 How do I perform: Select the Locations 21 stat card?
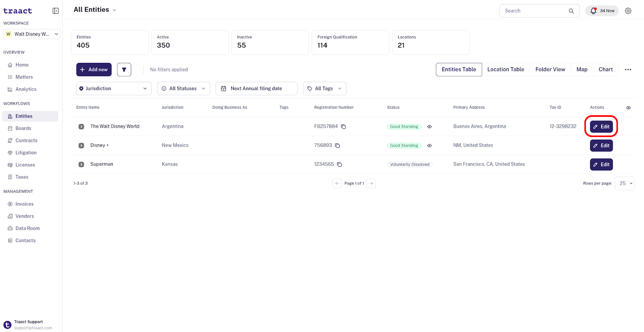[x=431, y=42]
